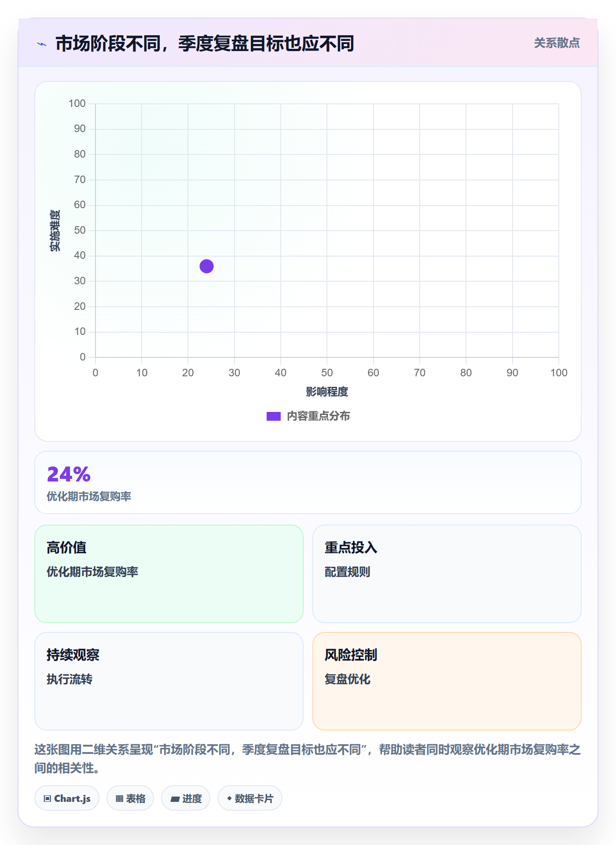Click the purple scatter data point
Viewport: 616px width, 845px height.
[x=206, y=266]
